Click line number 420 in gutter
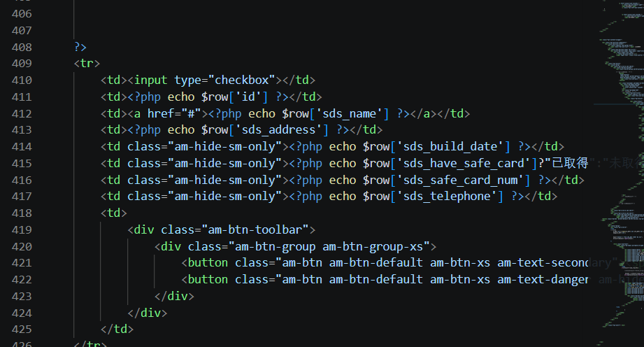The width and height of the screenshot is (644, 347). 22,247
